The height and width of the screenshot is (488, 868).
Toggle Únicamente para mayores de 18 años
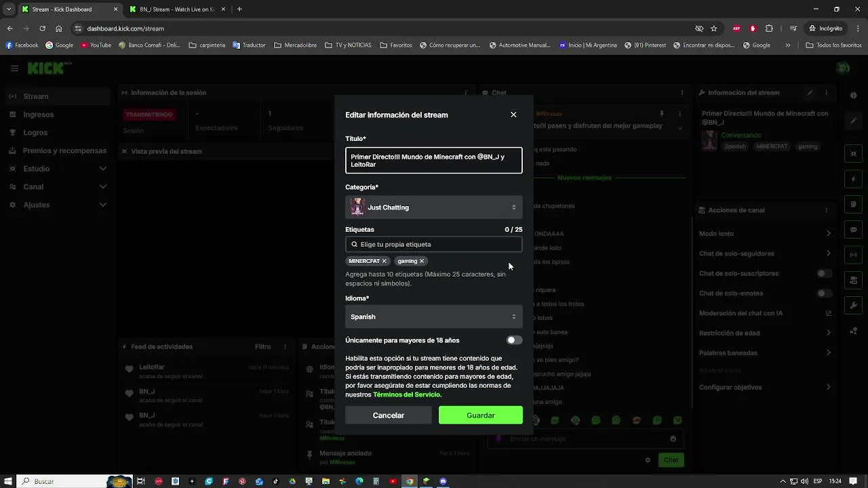pos(514,340)
